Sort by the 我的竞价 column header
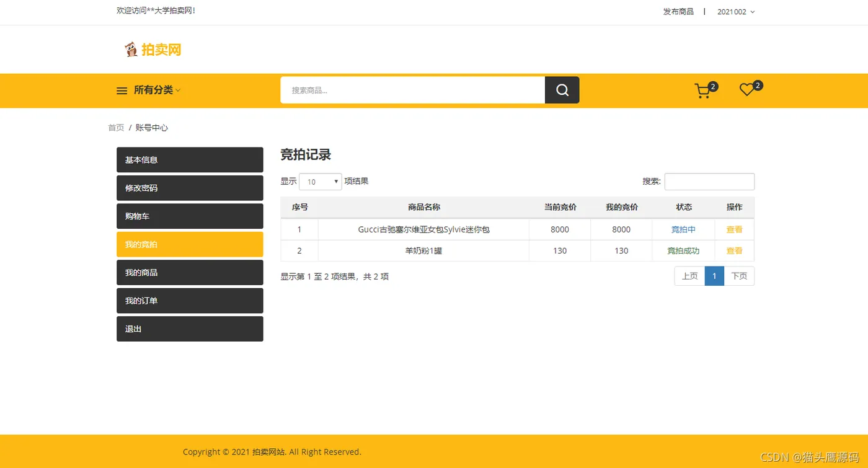The width and height of the screenshot is (868, 468). [x=622, y=207]
